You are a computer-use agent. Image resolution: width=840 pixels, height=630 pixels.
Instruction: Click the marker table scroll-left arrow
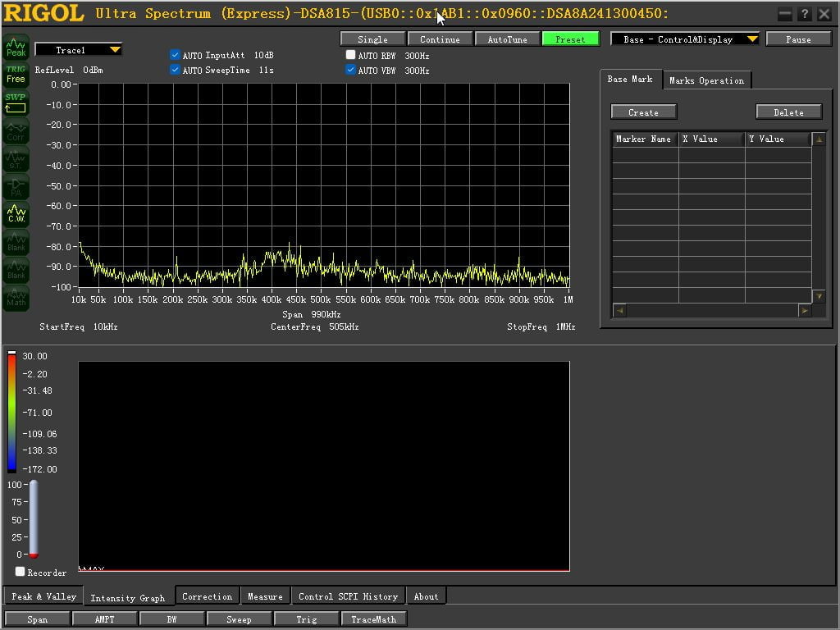click(619, 310)
